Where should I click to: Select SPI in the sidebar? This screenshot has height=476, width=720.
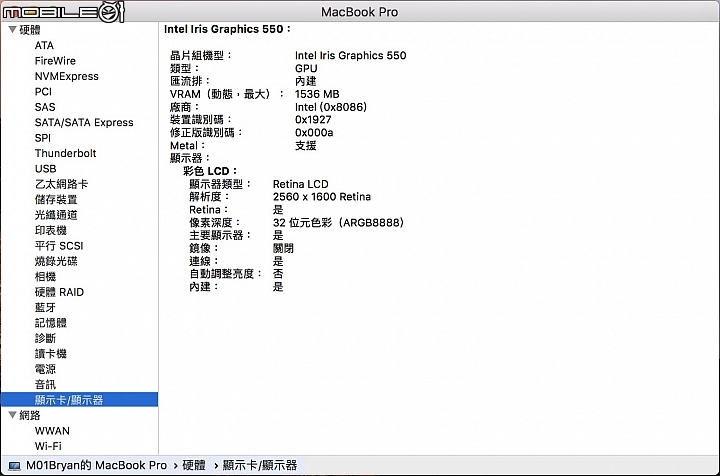pos(43,138)
